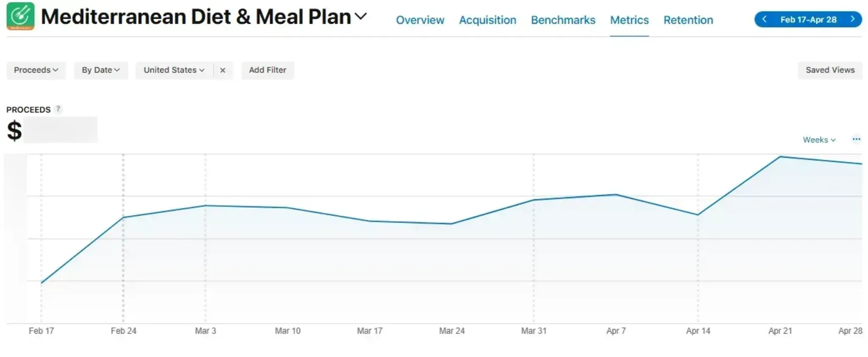Click the Add Filter button
The height and width of the screenshot is (357, 868).
[267, 70]
